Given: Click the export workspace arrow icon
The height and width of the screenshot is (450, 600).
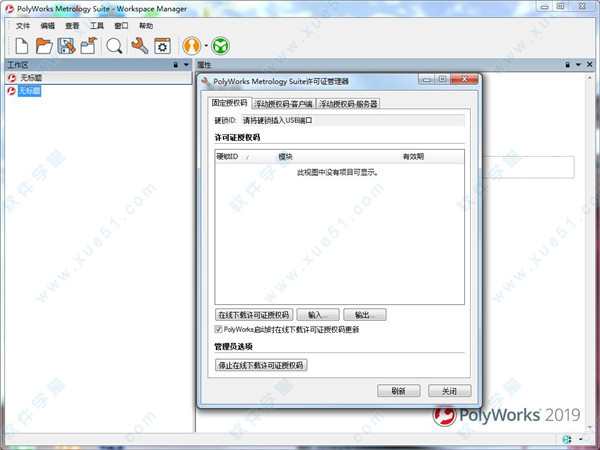Looking at the screenshot, I should tap(89, 46).
